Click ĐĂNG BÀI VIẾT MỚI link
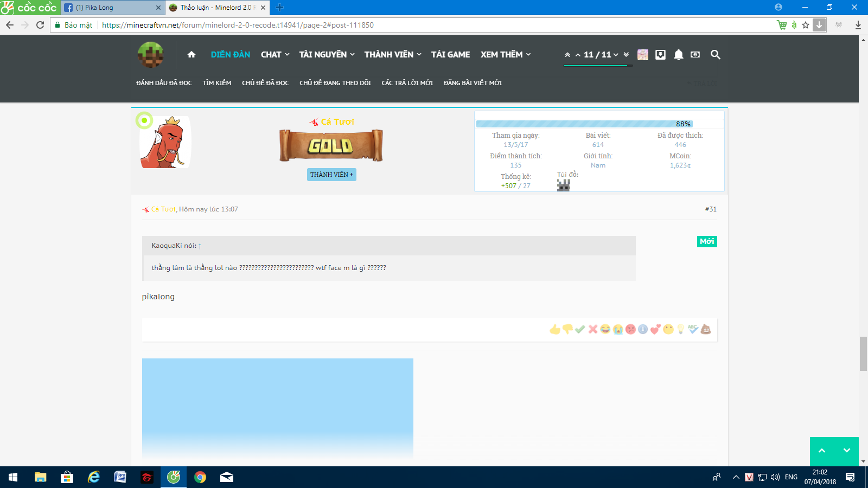868x488 pixels. (473, 83)
